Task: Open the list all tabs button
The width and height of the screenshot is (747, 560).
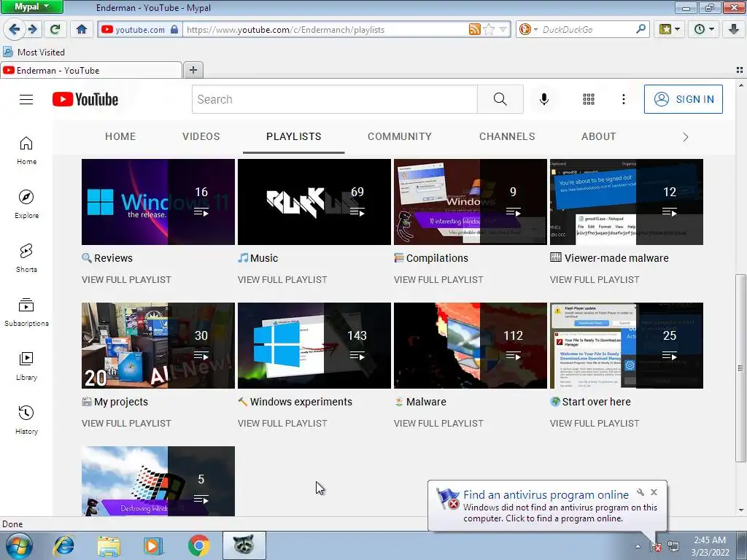Action: click(740, 70)
